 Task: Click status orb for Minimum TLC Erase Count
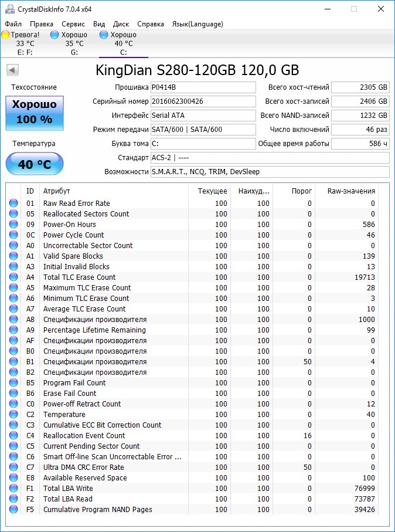coord(13,298)
